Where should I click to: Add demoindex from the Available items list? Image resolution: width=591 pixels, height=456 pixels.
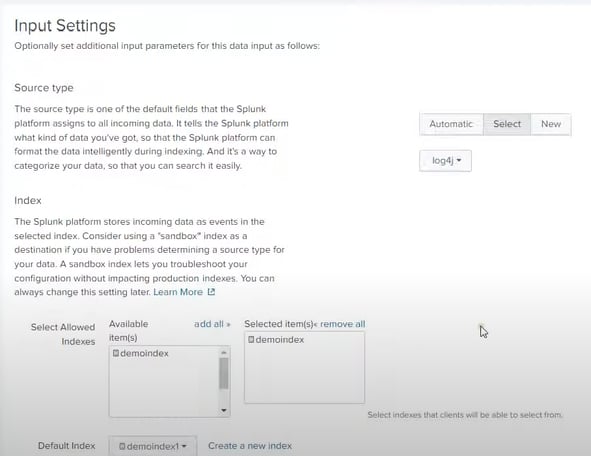click(141, 353)
